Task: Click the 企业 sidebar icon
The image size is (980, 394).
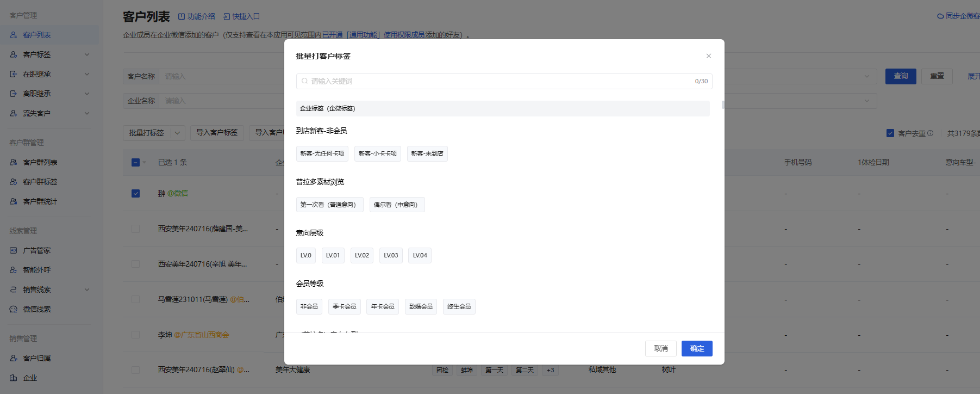Action: (14, 378)
